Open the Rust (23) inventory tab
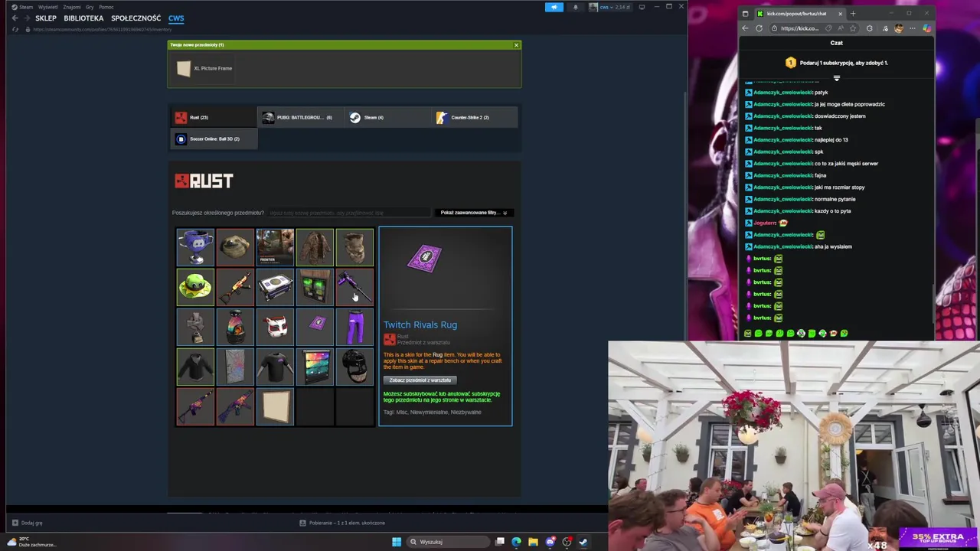Image resolution: width=980 pixels, height=551 pixels. click(x=213, y=117)
